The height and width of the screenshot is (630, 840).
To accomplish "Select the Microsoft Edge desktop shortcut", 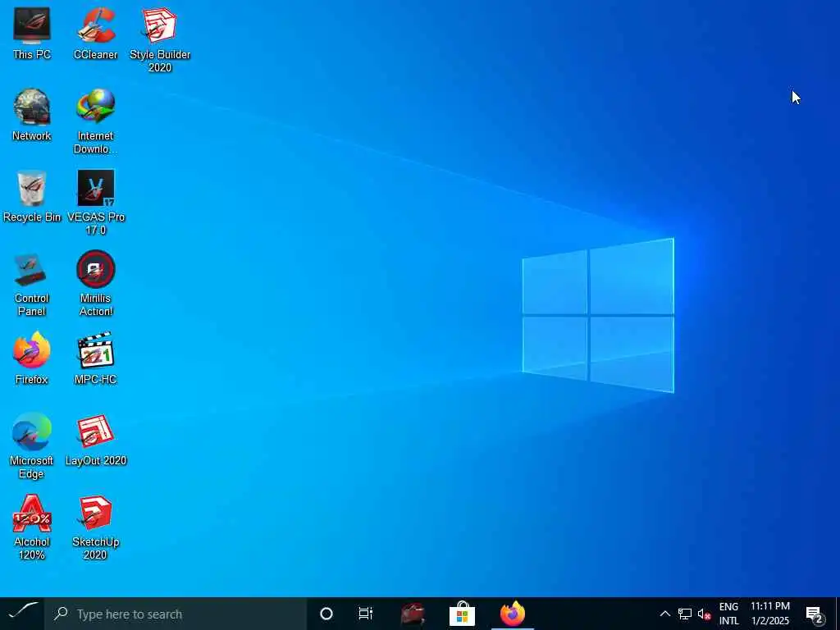I will tap(32, 446).
